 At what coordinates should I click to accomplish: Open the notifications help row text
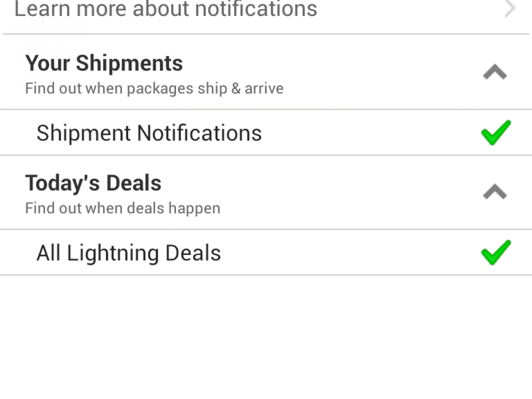click(x=166, y=9)
